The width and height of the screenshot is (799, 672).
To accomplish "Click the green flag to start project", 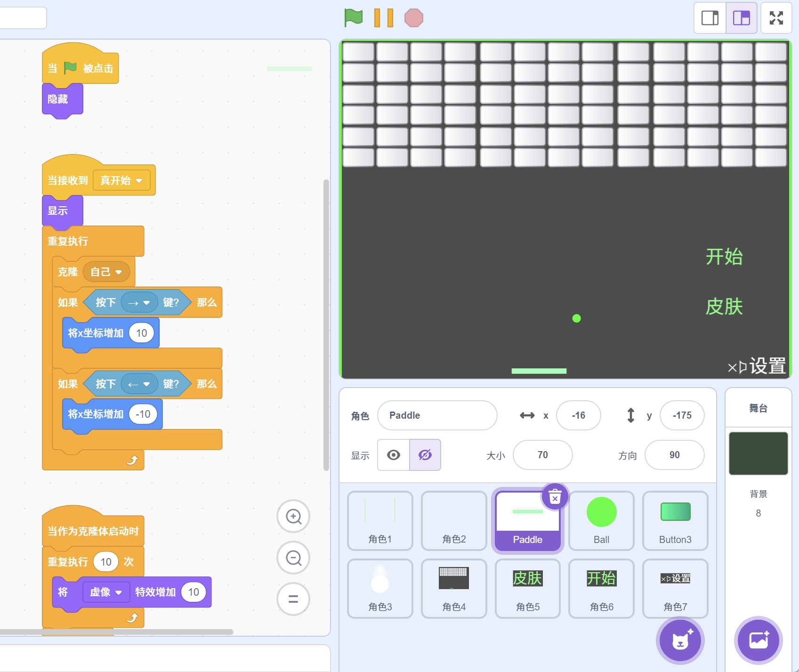I will [353, 18].
